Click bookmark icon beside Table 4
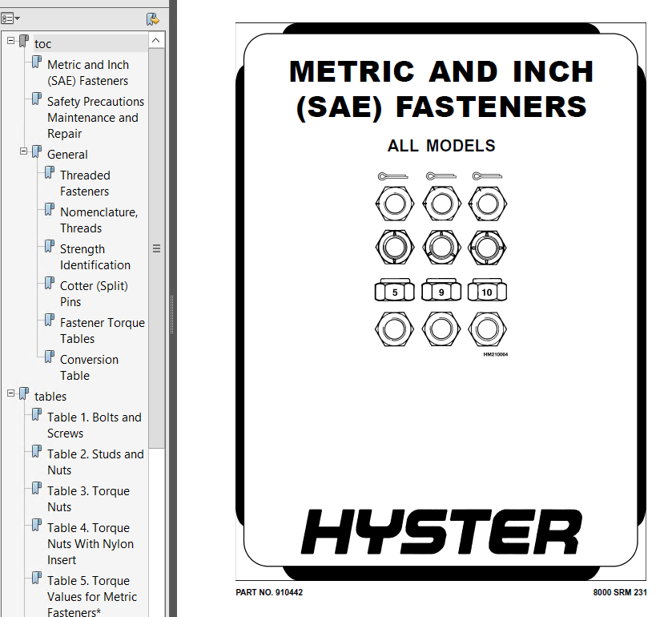The height and width of the screenshot is (617, 672). click(x=37, y=525)
